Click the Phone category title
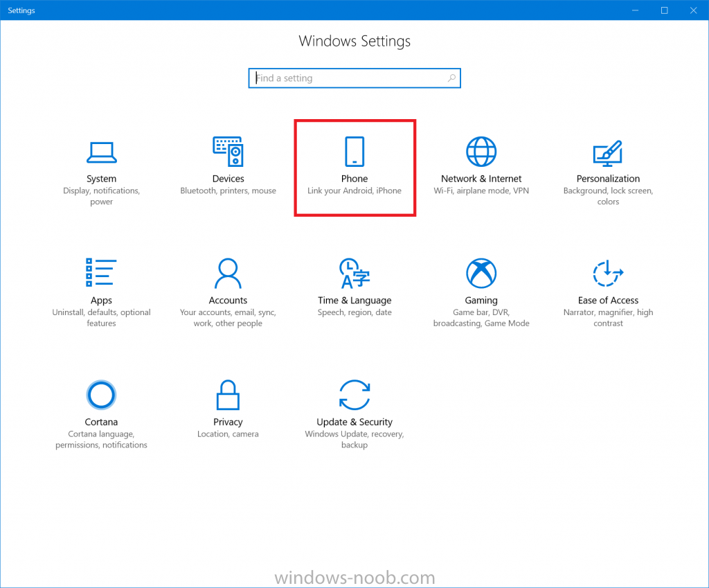Screen dimensions: 709x588 click(354, 179)
